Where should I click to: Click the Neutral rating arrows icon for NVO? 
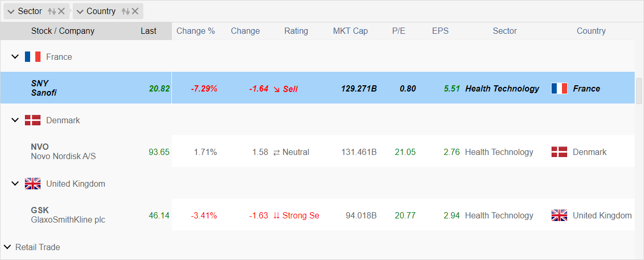coord(276,152)
